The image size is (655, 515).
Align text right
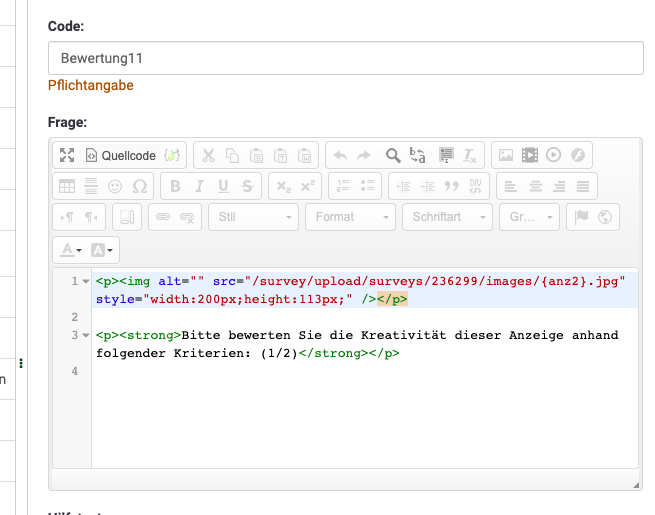[x=559, y=186]
